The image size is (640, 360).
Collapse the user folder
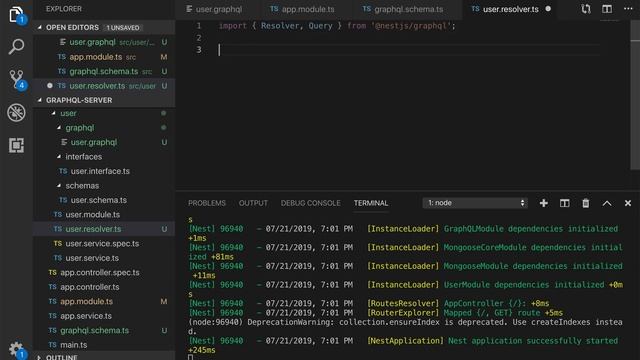(54, 113)
